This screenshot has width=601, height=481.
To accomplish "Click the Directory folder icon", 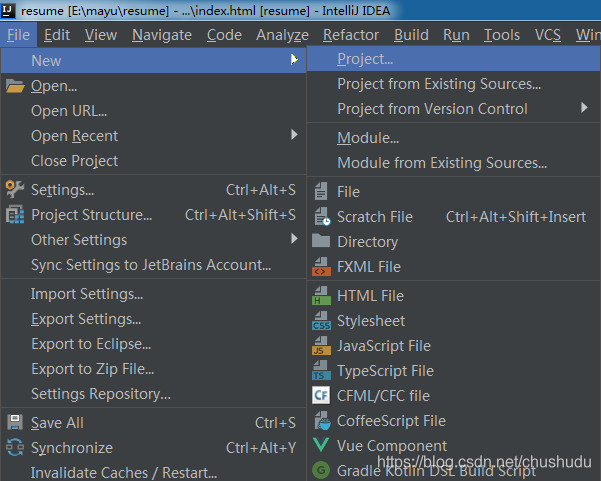I will click(x=321, y=241).
